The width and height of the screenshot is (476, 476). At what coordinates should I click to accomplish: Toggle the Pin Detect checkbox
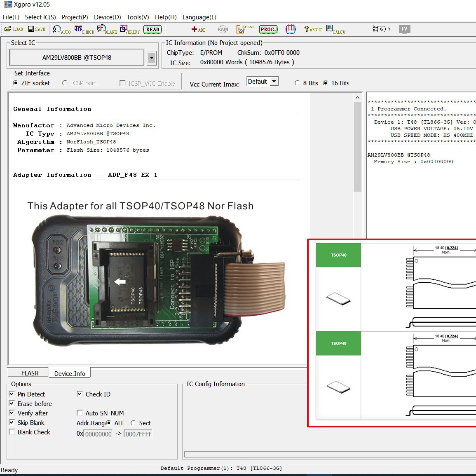(12, 394)
